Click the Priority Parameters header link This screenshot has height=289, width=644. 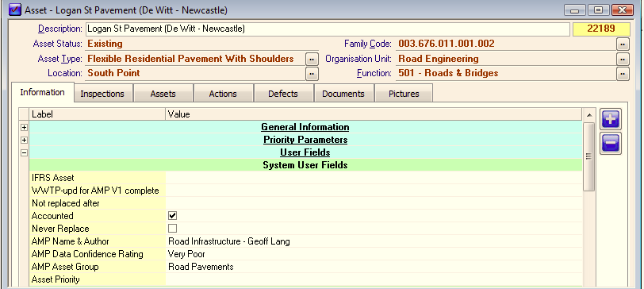305,140
